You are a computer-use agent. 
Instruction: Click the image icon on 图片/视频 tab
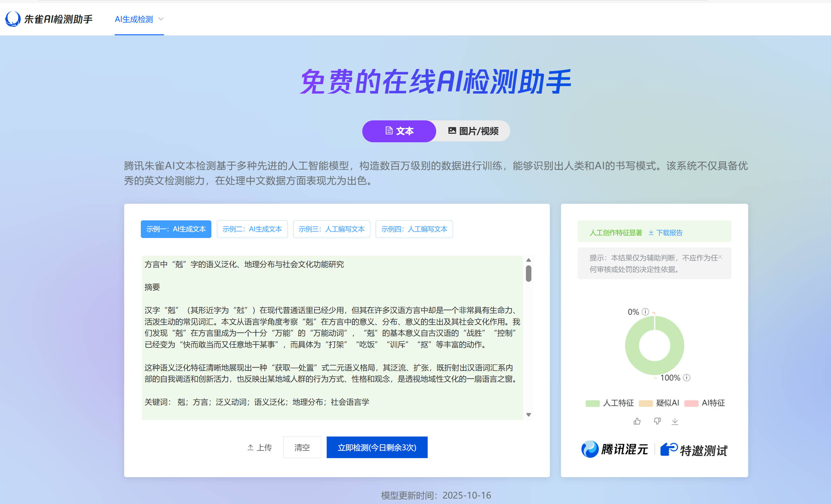[452, 131]
